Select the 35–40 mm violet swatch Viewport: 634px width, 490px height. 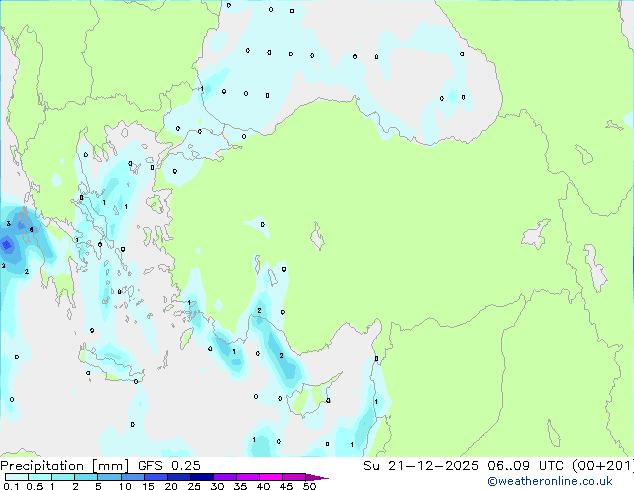(x=247, y=477)
